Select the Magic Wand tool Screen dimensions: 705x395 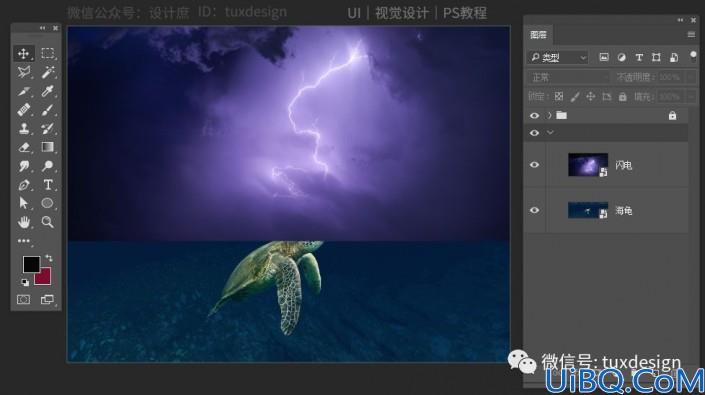(47, 72)
